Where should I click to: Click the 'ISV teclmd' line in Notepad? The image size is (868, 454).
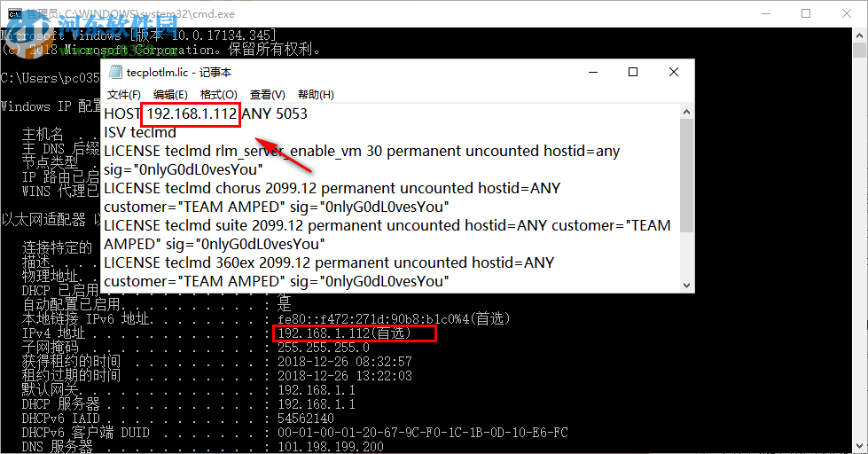pyautogui.click(x=140, y=133)
